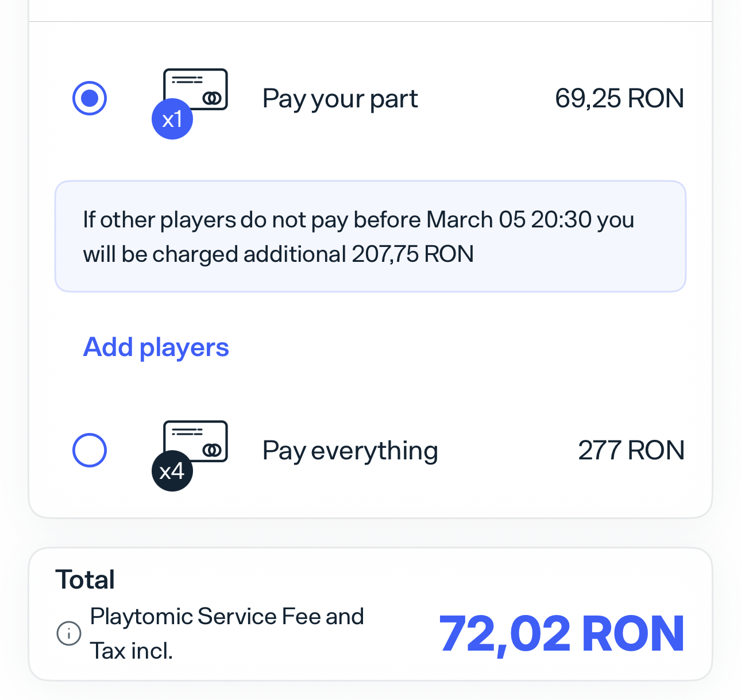
Task: Click the 69,25 RON price label
Action: coord(620,98)
